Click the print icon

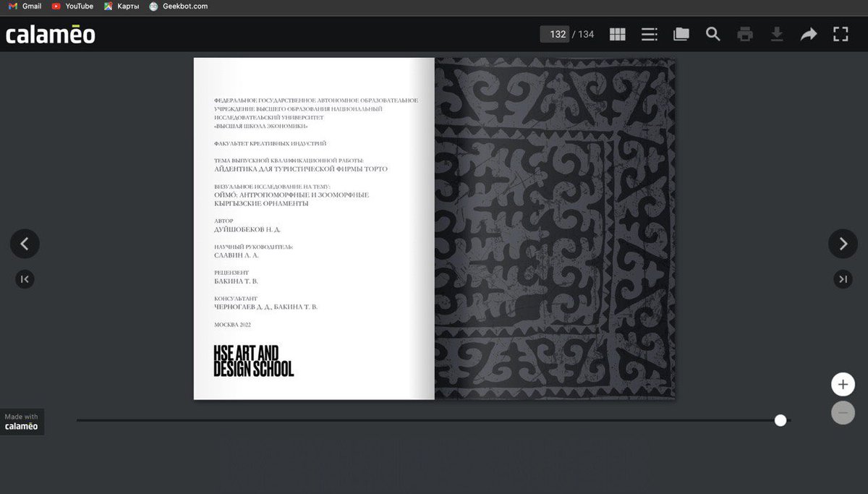tap(745, 34)
